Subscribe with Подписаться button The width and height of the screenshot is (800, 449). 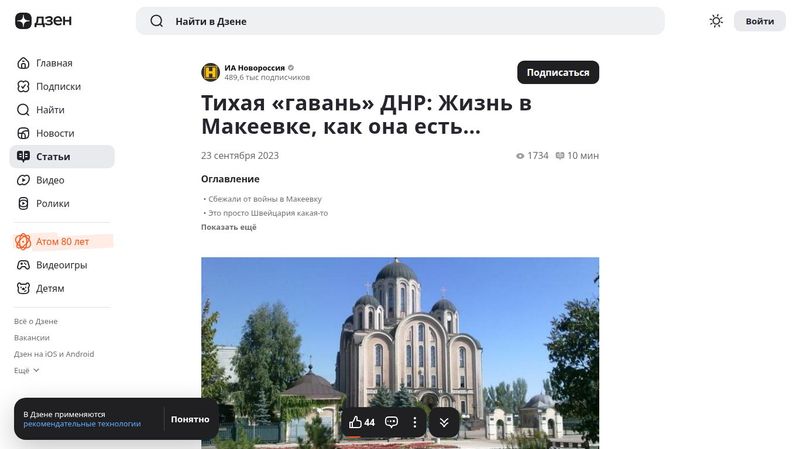(x=558, y=72)
